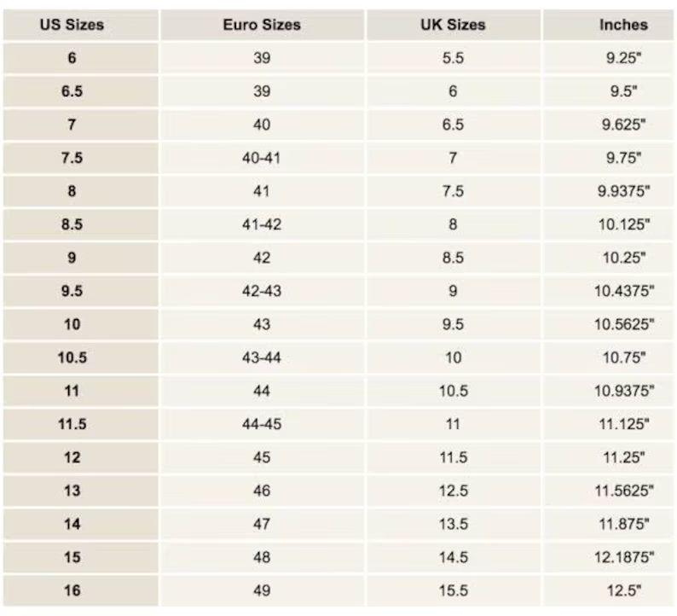The height and width of the screenshot is (616, 677).
Task: Click the 9.9375" inches value
Action: point(623,191)
